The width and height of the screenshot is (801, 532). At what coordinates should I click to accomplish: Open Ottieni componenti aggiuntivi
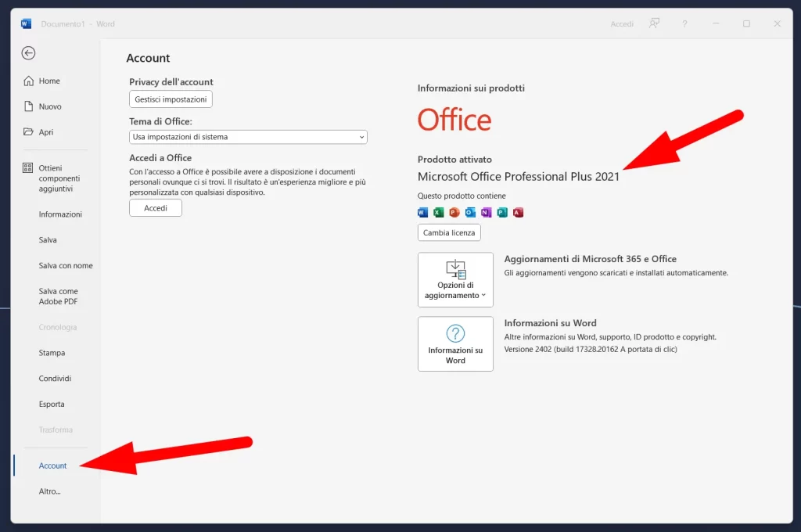point(59,178)
